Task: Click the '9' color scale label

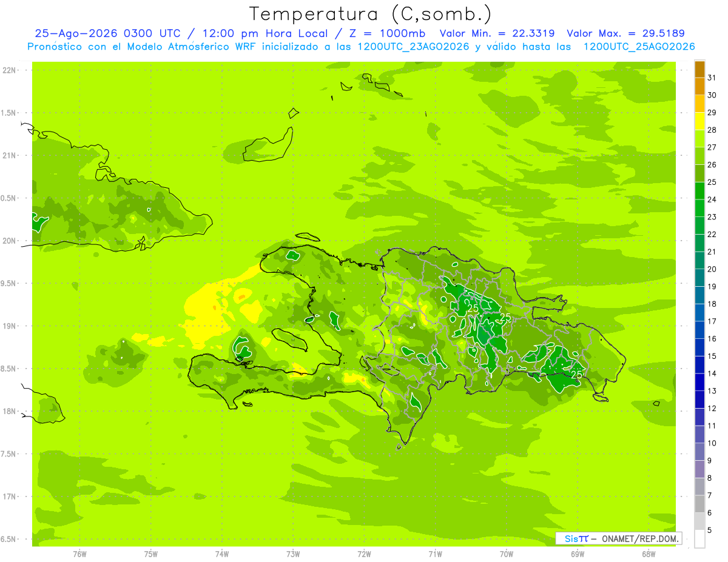Action: pyautogui.click(x=710, y=461)
